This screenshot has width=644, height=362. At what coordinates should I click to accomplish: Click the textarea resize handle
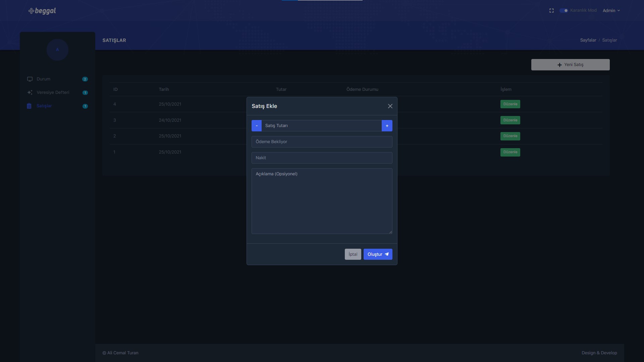390,232
